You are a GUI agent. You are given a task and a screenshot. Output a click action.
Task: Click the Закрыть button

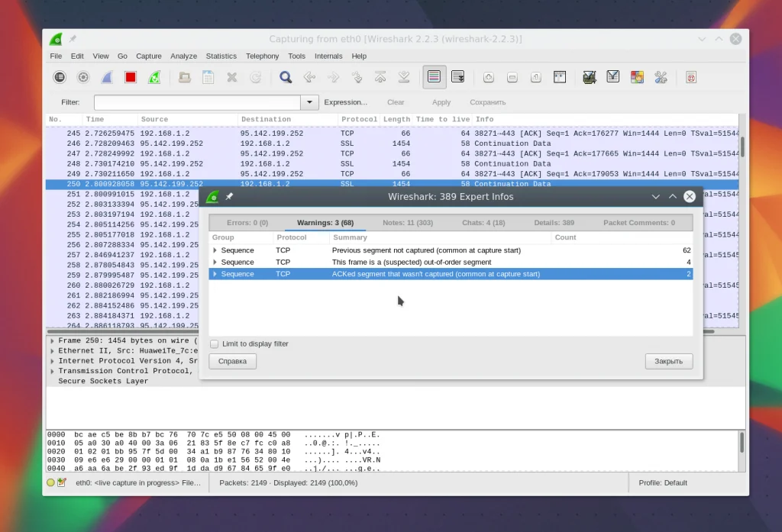pyautogui.click(x=668, y=361)
